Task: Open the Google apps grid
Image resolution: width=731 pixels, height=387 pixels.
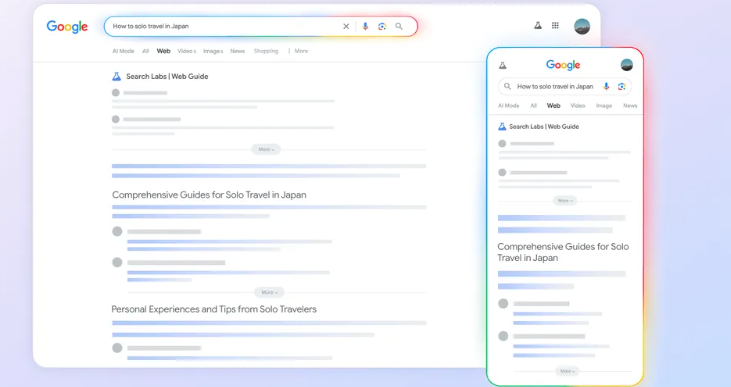Action: 555,26
